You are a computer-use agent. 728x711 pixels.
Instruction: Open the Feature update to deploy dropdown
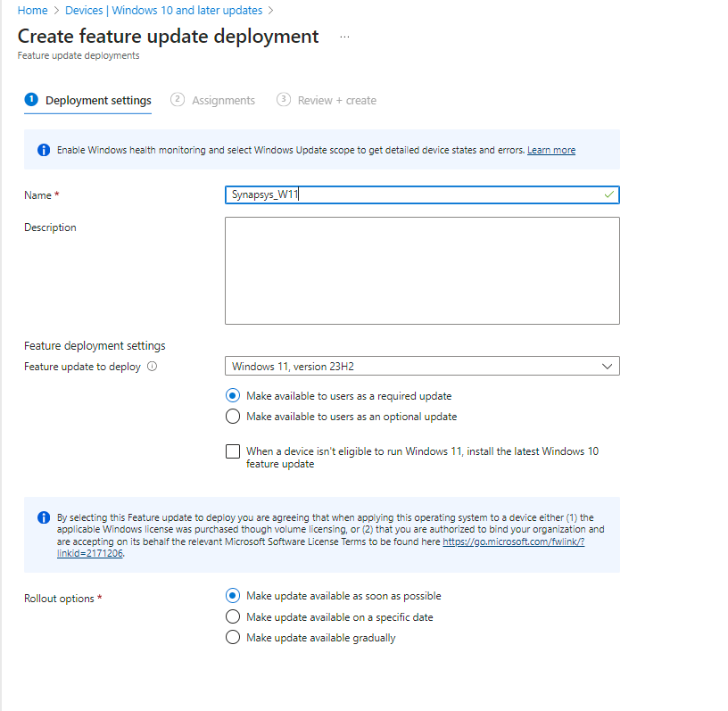tap(422, 367)
